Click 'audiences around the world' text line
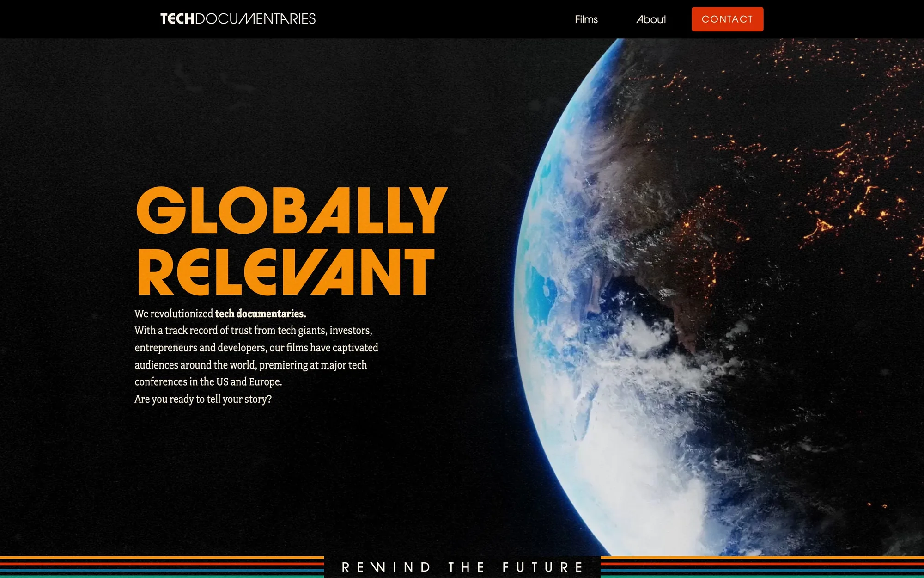 point(251,365)
